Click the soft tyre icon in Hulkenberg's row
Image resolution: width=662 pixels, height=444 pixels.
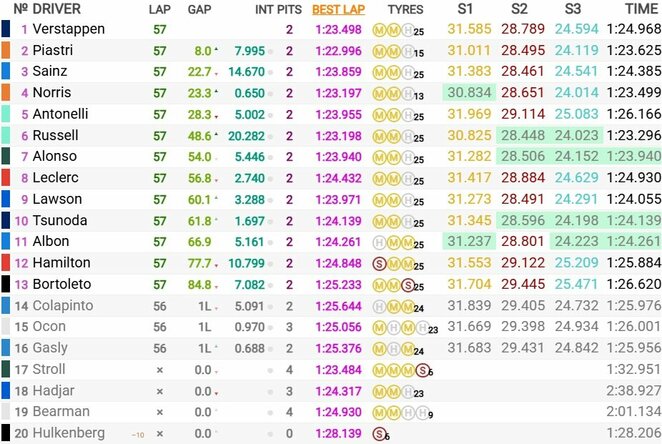[379, 433]
